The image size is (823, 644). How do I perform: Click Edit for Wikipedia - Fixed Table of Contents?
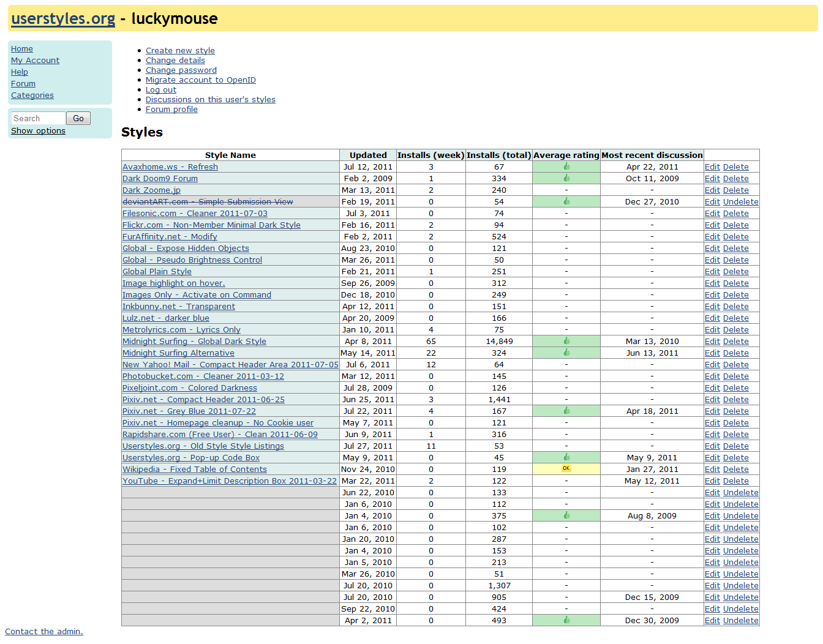pyautogui.click(x=712, y=469)
